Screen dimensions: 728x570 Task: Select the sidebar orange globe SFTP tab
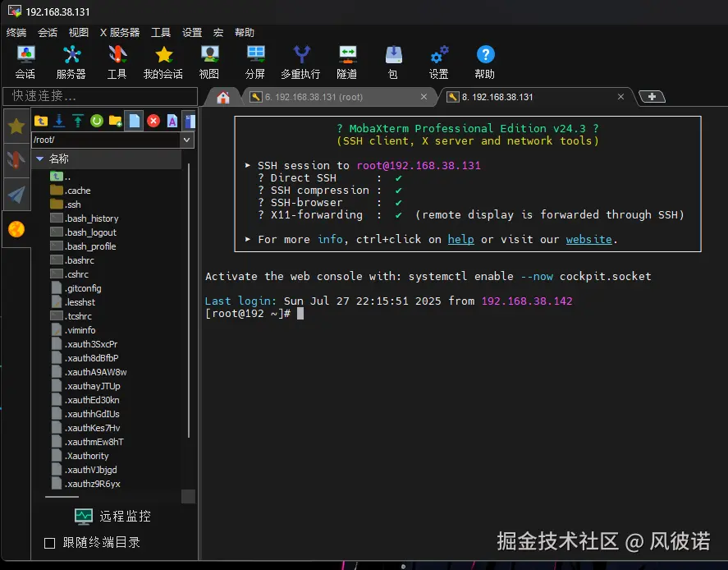16,229
